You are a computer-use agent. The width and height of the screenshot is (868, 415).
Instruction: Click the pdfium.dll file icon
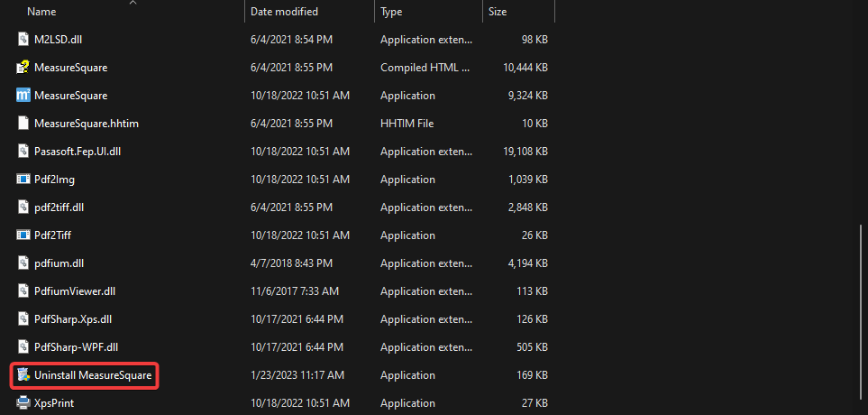click(24, 263)
